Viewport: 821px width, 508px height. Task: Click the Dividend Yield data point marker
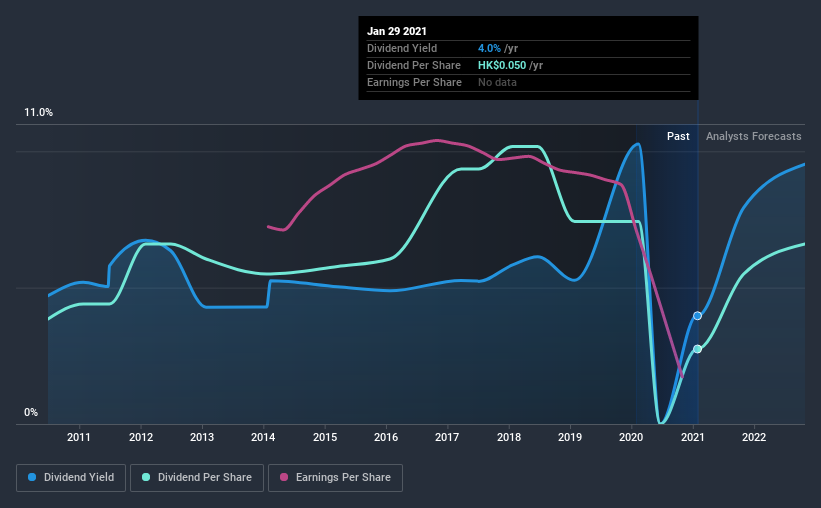697,316
